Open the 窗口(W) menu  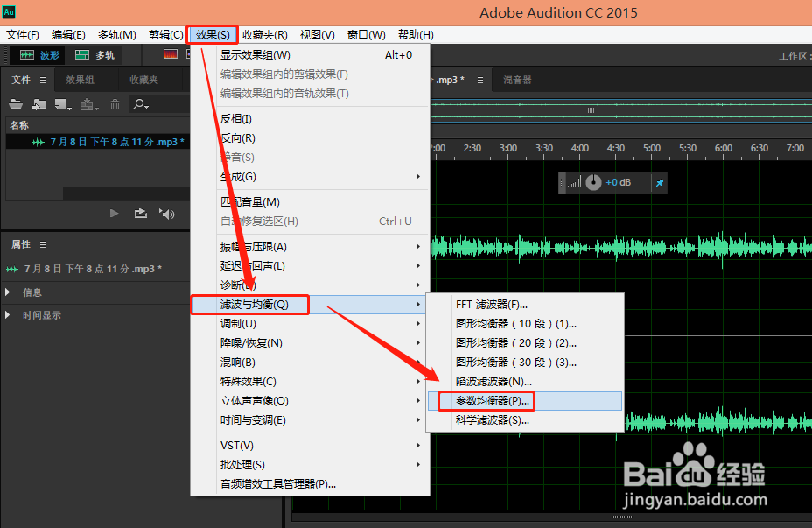(x=366, y=35)
